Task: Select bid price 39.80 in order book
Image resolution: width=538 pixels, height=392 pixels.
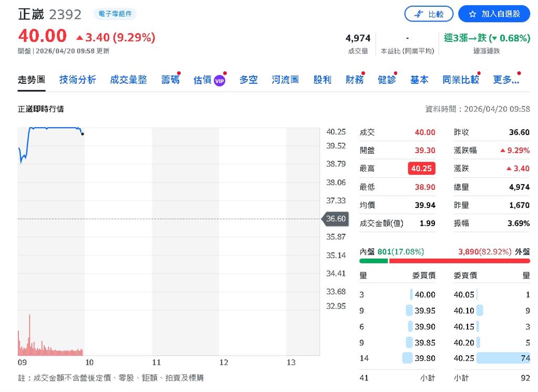Action: coord(425,358)
